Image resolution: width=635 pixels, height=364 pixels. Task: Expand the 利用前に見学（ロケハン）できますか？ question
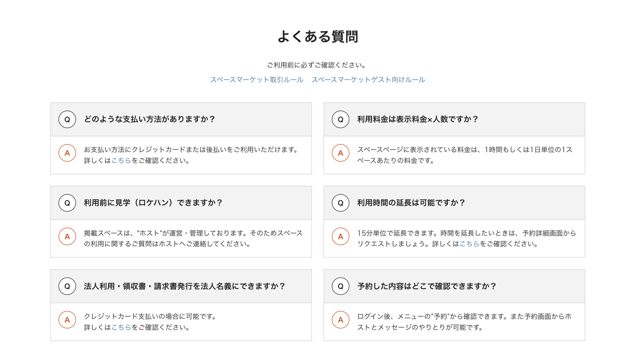pyautogui.click(x=181, y=203)
